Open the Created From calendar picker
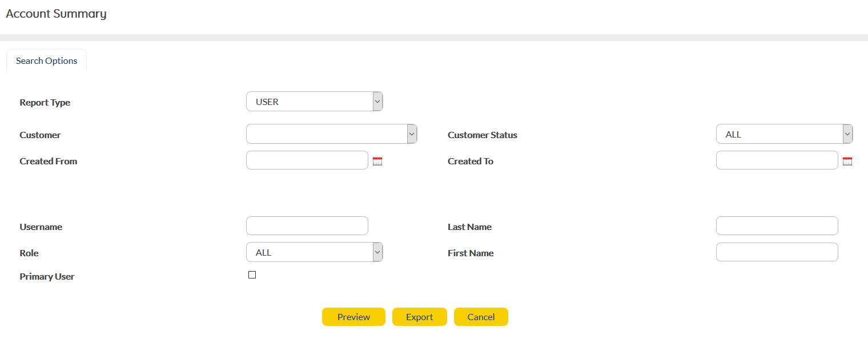Viewport: 868px width, 339px height. coord(377,162)
